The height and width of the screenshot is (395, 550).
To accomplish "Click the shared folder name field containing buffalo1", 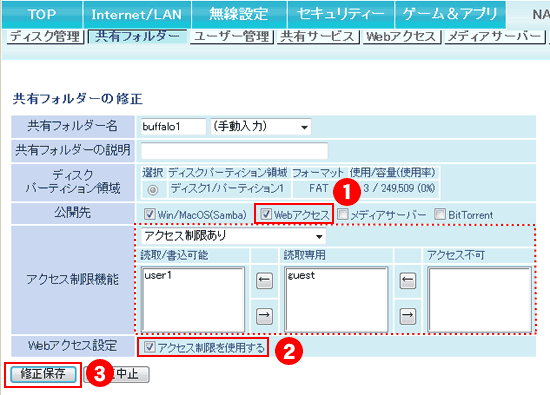I will coord(173,127).
